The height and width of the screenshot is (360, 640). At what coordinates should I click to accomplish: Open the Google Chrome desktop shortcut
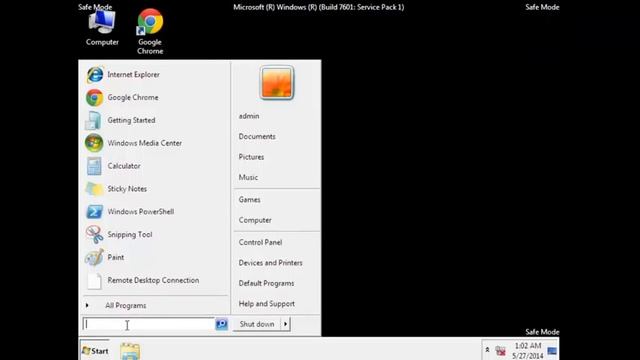pyautogui.click(x=150, y=32)
